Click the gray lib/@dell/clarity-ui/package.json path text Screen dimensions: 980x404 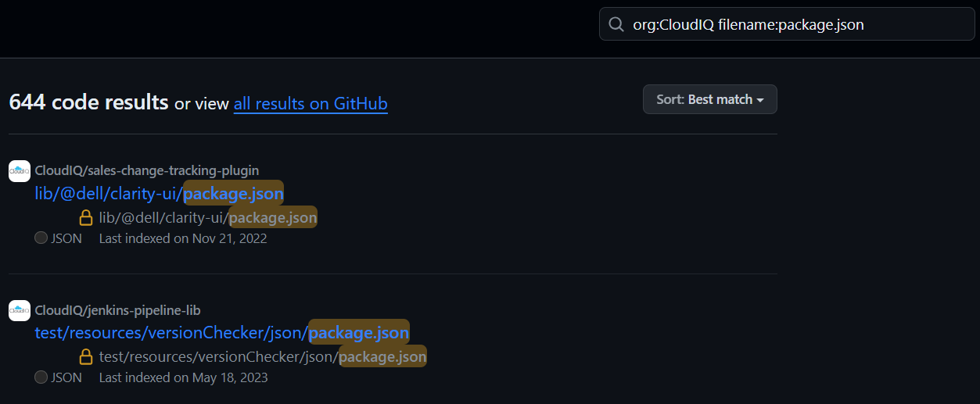click(x=208, y=217)
